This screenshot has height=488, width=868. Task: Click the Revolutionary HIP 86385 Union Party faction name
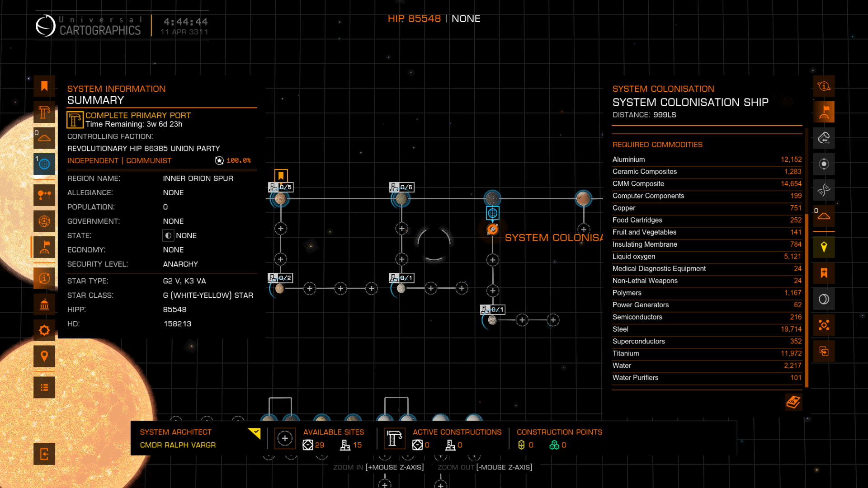pos(143,149)
